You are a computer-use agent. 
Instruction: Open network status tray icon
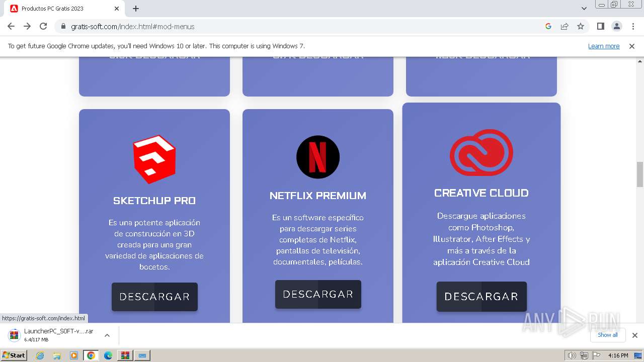[584, 355]
